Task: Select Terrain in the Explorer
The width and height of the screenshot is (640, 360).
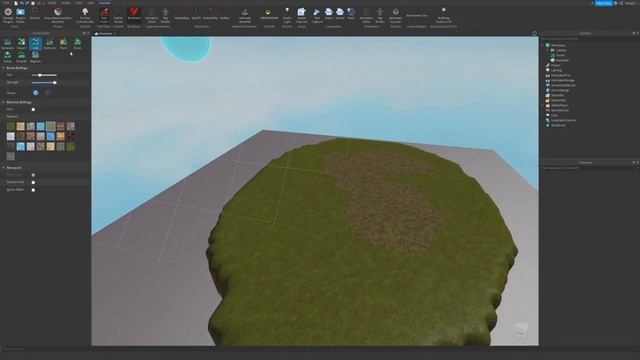Action: 560,55
